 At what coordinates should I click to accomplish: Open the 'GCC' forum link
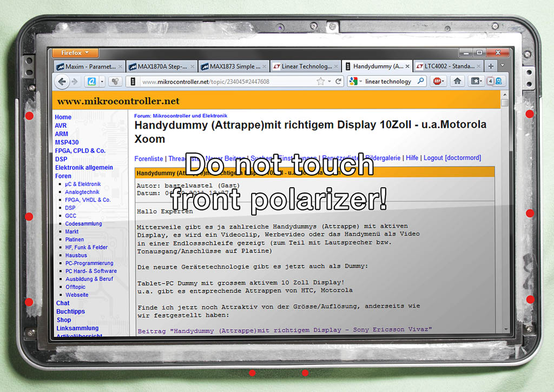click(71, 216)
